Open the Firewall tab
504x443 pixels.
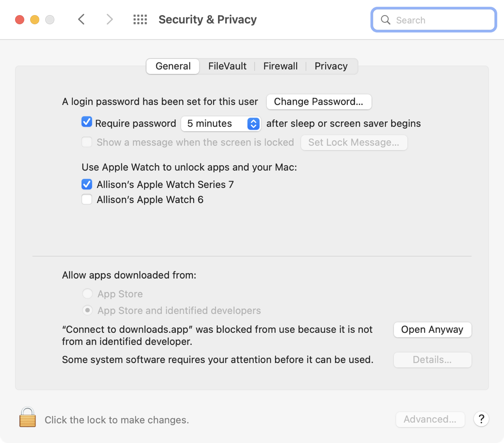tap(280, 66)
